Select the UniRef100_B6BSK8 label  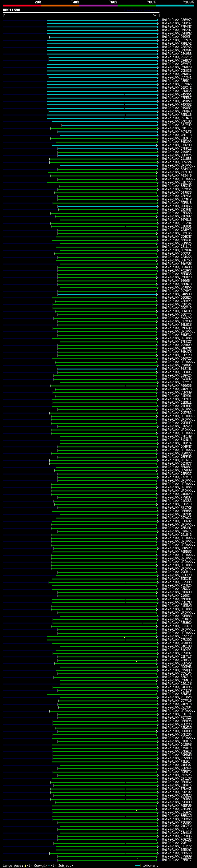pyautogui.click(x=177, y=853)
